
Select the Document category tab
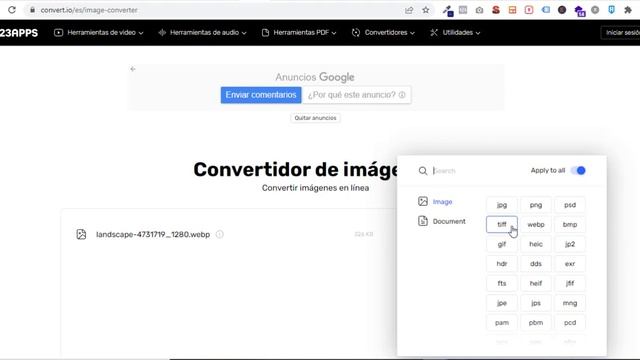pos(442,221)
